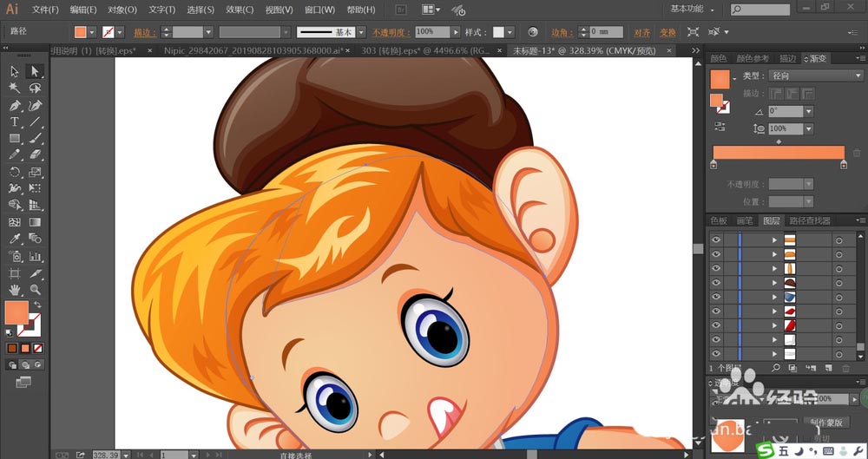
Task: Select the Shape Builder tool
Action: [15, 206]
